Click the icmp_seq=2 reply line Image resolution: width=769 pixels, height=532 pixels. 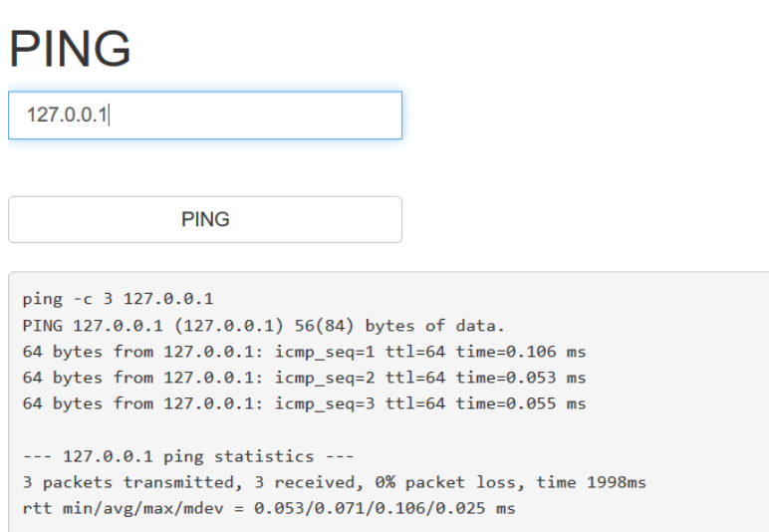pos(304,378)
